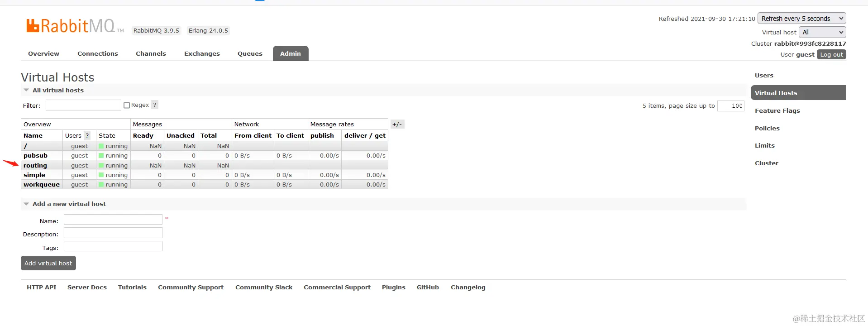Screen dimensions: 868x326
Task: Open the Channels tab
Action: (x=151, y=53)
